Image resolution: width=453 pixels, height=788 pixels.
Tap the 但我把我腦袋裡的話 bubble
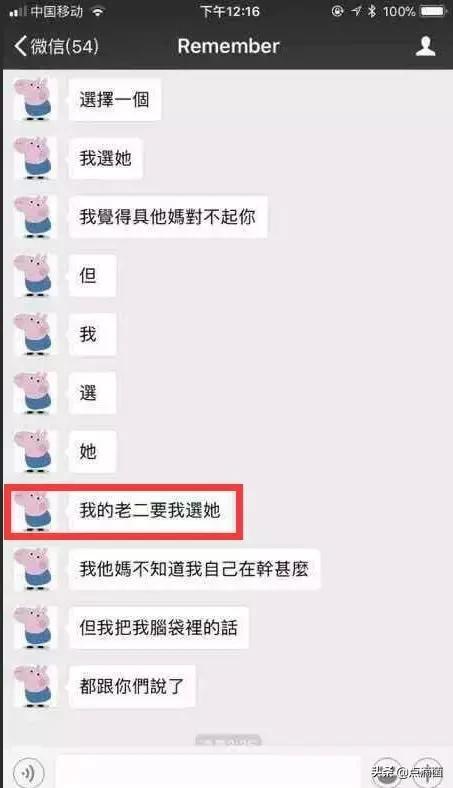pos(158,627)
